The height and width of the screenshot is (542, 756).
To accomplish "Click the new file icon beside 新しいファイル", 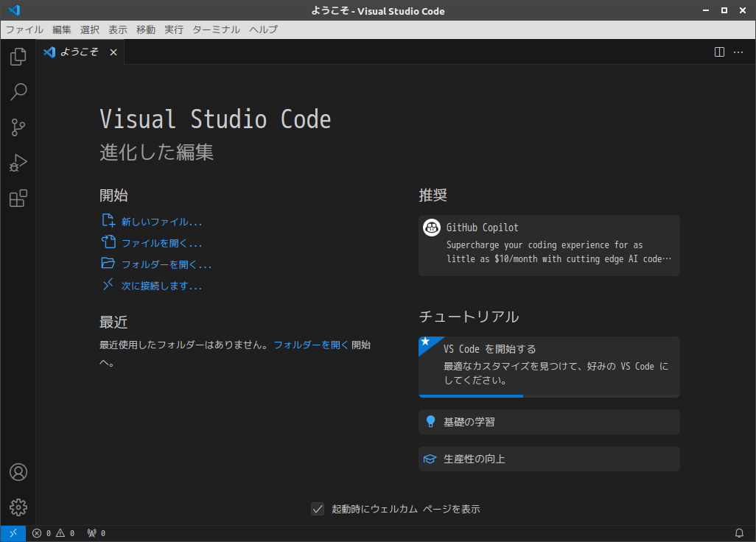I will (108, 221).
